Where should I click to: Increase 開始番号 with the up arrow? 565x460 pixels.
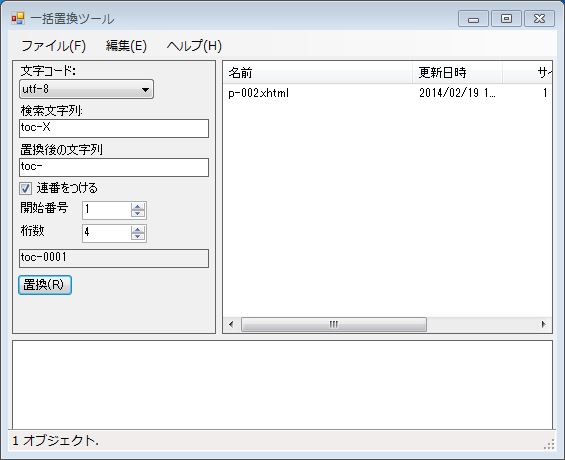tap(138, 206)
